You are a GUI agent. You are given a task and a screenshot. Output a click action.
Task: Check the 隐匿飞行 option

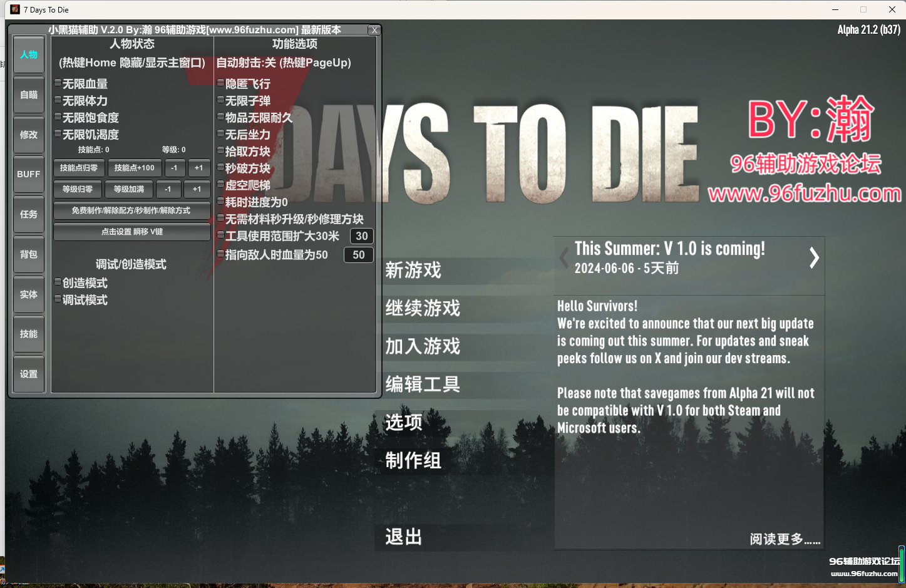[x=221, y=83]
